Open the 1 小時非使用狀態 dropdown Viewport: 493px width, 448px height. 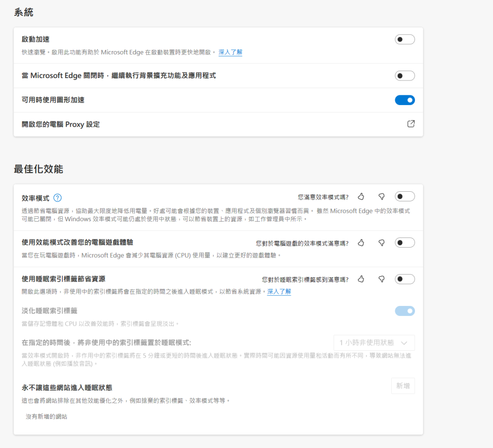point(374,343)
